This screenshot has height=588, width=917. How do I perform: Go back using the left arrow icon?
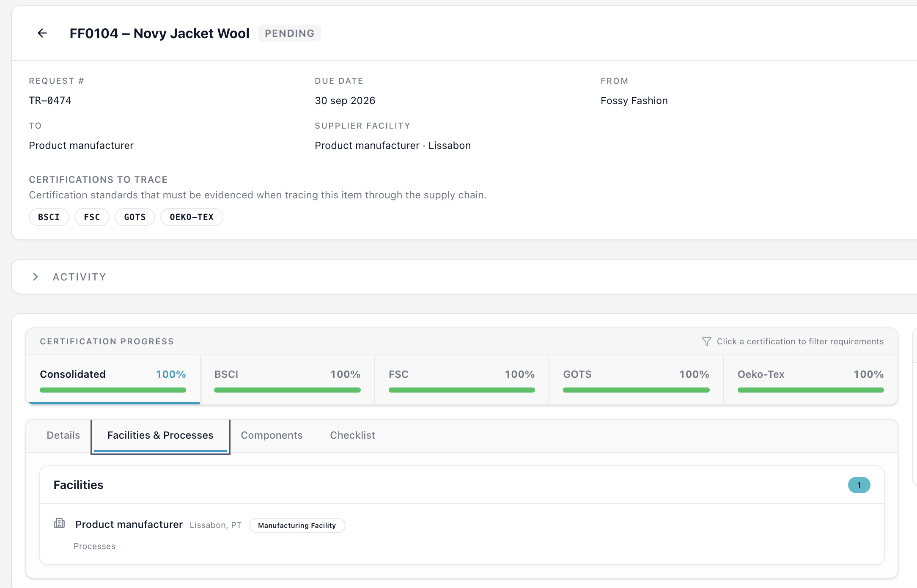[42, 33]
